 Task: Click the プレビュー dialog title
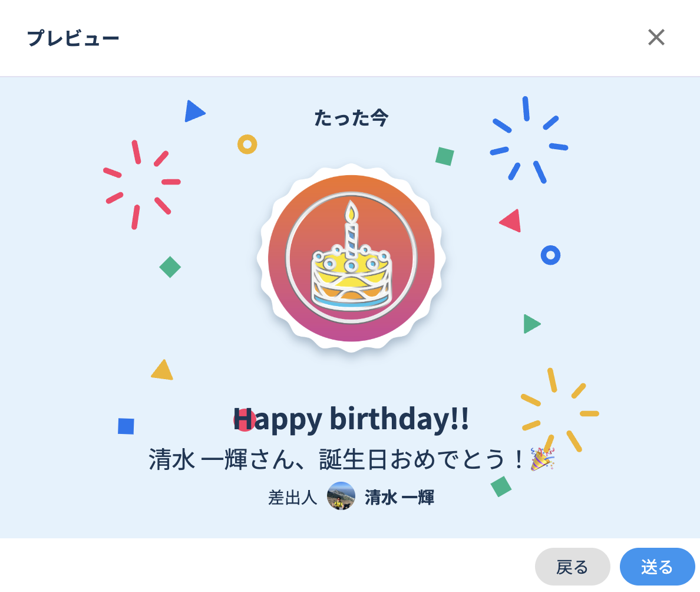click(x=73, y=38)
